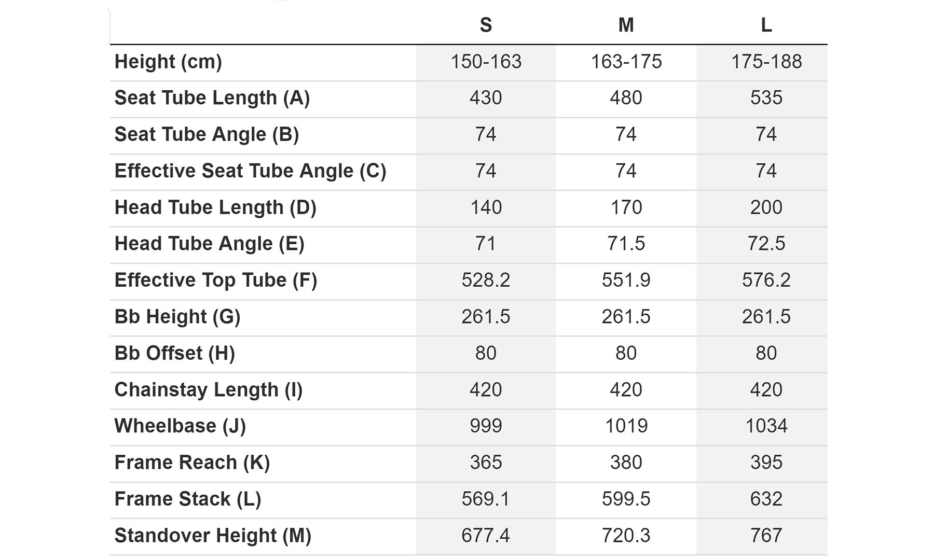This screenshot has height=560, width=934.
Task: Click the M size column header
Action: pyautogui.click(x=626, y=25)
